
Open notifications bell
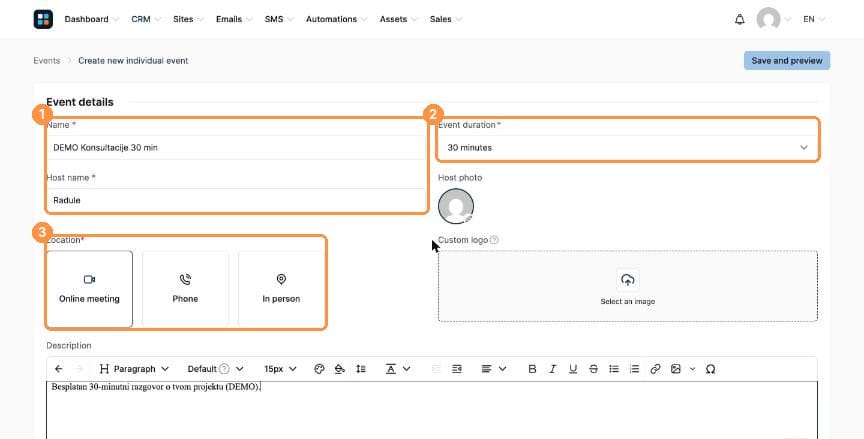point(739,19)
